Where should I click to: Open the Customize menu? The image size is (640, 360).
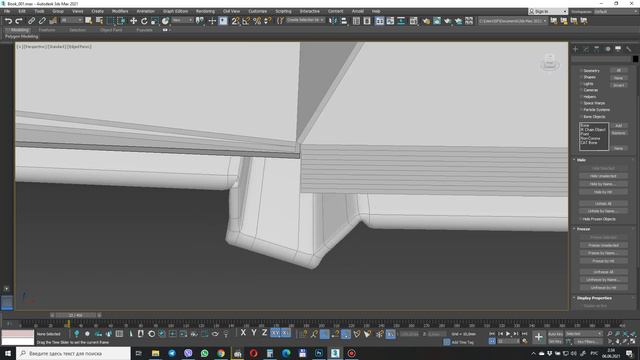coord(258,11)
